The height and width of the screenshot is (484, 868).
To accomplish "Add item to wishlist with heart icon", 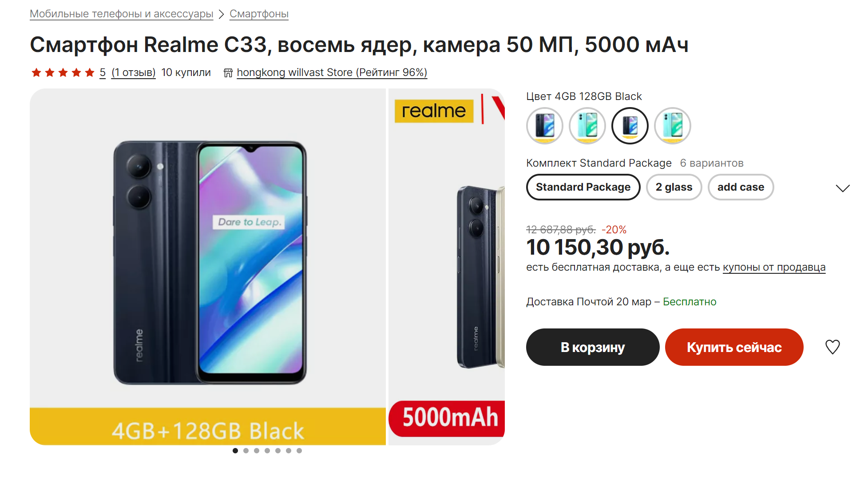I will coord(832,347).
